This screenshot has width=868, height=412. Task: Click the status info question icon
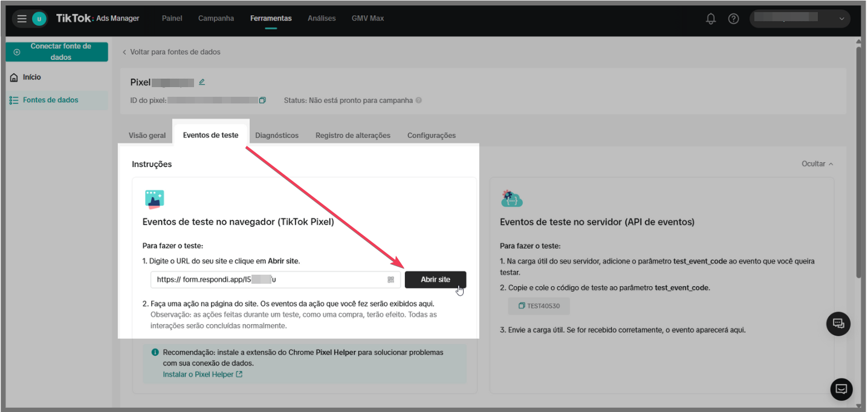click(x=418, y=100)
